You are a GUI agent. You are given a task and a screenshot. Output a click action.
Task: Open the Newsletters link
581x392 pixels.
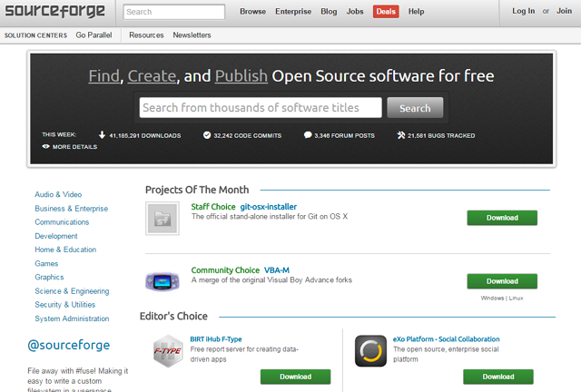coord(192,35)
